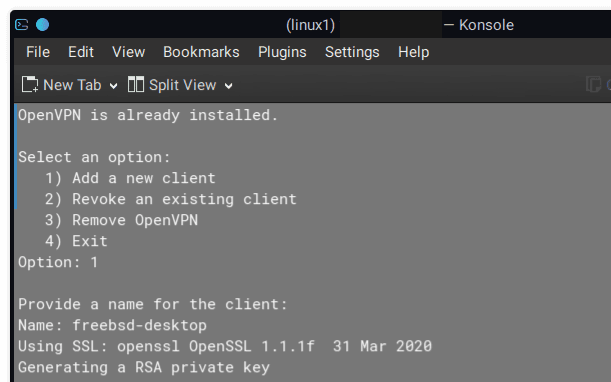Image resolution: width=611 pixels, height=382 pixels.
Task: Click the 'Name: freebsd-desktop' line
Action: [x=112, y=325]
